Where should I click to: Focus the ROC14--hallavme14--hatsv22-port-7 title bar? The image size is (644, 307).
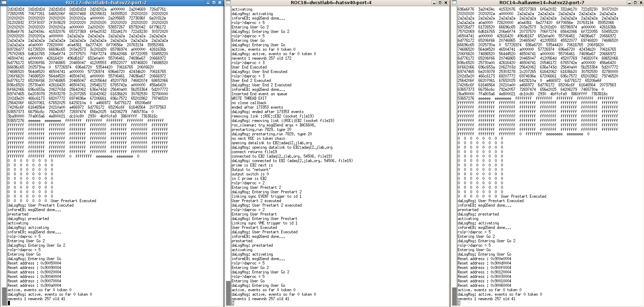[x=542, y=2]
